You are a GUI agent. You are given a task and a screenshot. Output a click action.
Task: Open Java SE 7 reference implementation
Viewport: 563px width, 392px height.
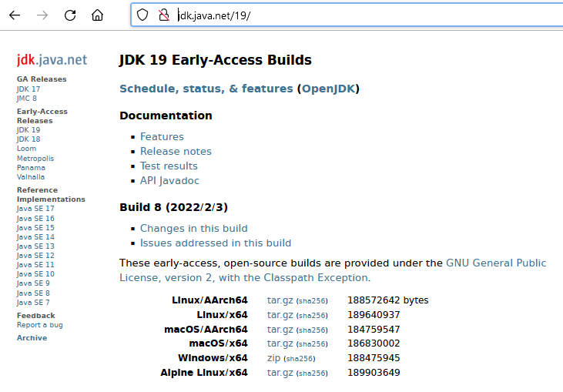pyautogui.click(x=33, y=303)
